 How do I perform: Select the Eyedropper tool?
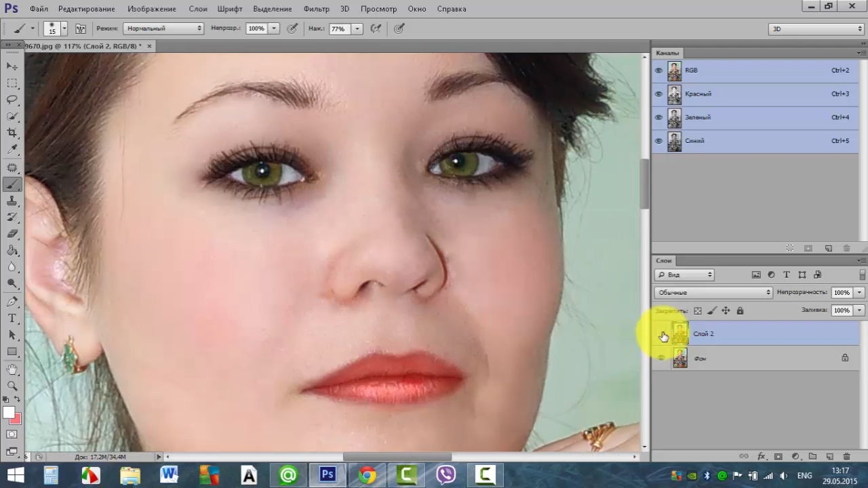(12, 150)
